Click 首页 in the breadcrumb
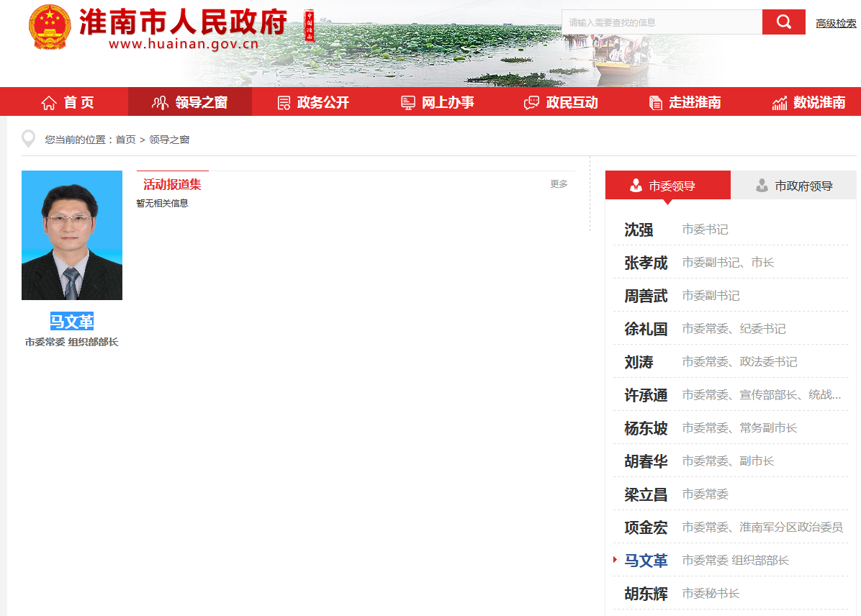The image size is (861, 616). 125,140
